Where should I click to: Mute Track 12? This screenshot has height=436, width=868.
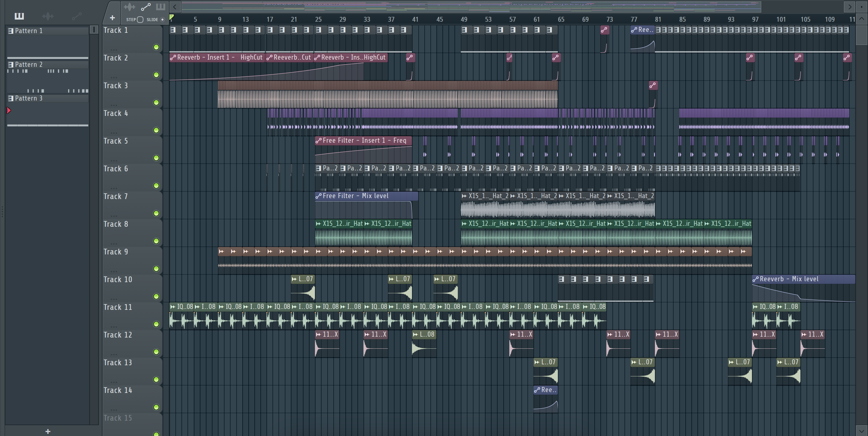[x=156, y=352]
